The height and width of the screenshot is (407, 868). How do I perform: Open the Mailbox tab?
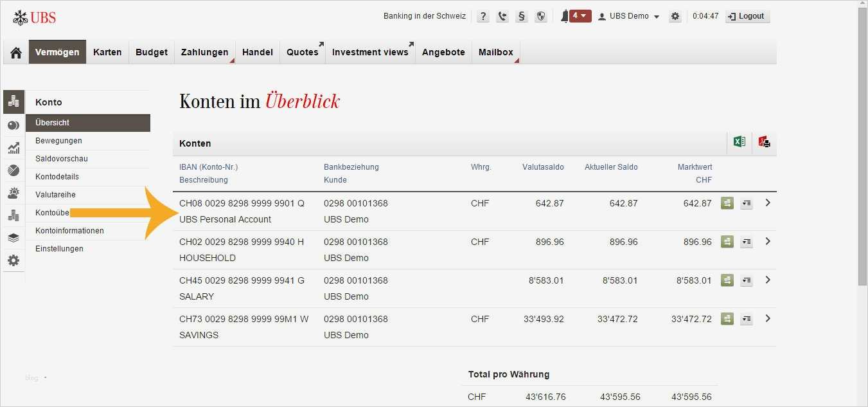496,52
